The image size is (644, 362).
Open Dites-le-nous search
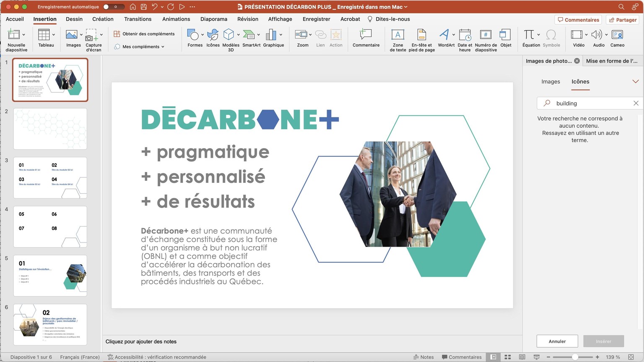pyautogui.click(x=389, y=19)
